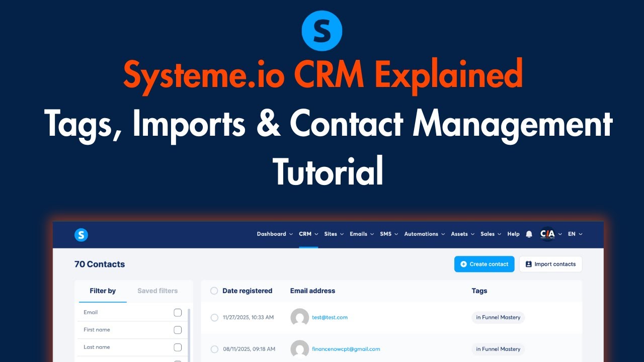The width and height of the screenshot is (644, 362).
Task: Open the EN language selector
Action: click(575, 234)
